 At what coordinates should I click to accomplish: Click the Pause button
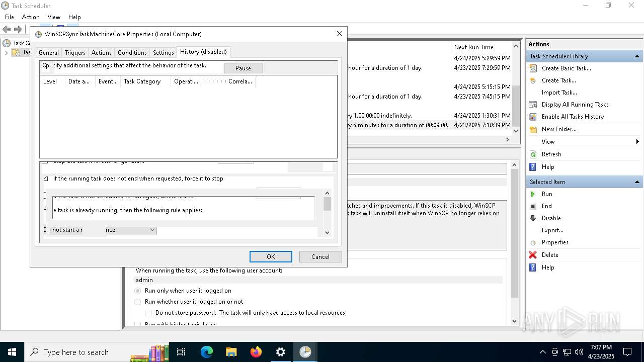point(243,68)
